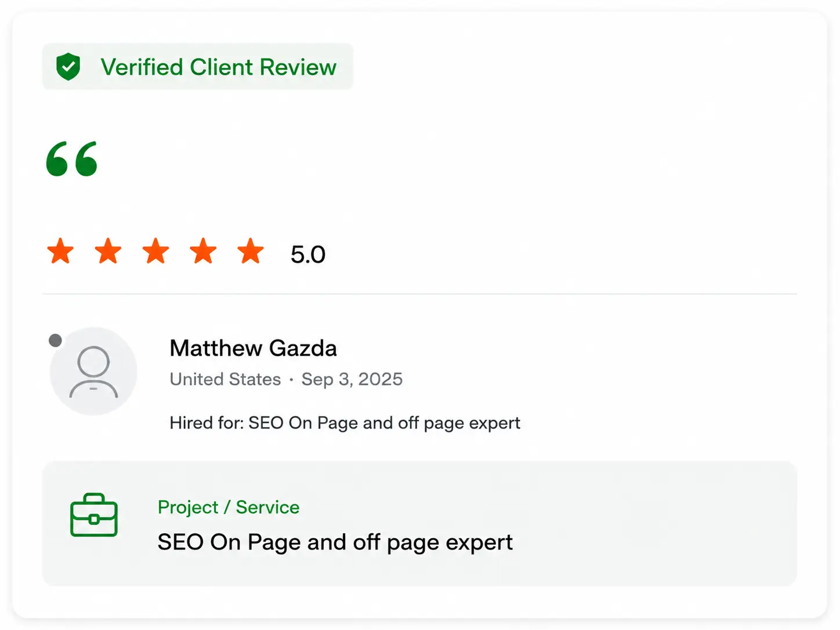Click the third orange rating star
The height and width of the screenshot is (630, 840).
155,251
